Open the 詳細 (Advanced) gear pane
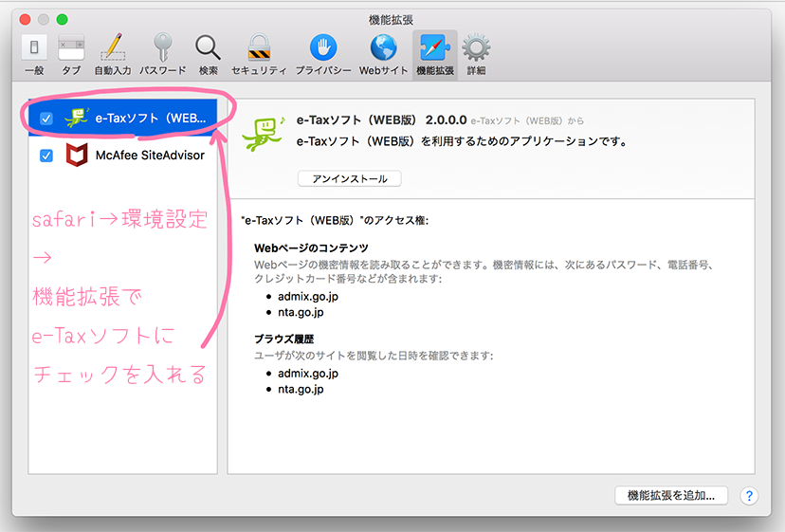The image size is (785, 532). coord(476,55)
